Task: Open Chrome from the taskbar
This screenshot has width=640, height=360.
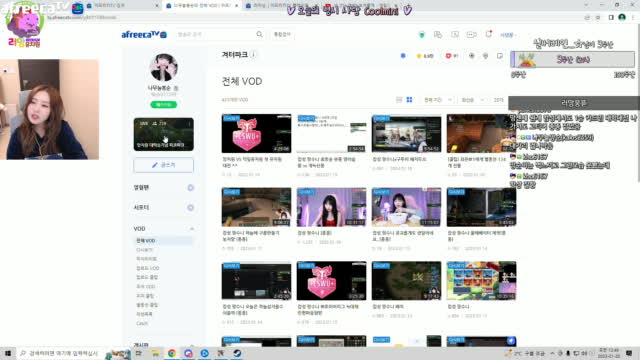Action: 172,353
